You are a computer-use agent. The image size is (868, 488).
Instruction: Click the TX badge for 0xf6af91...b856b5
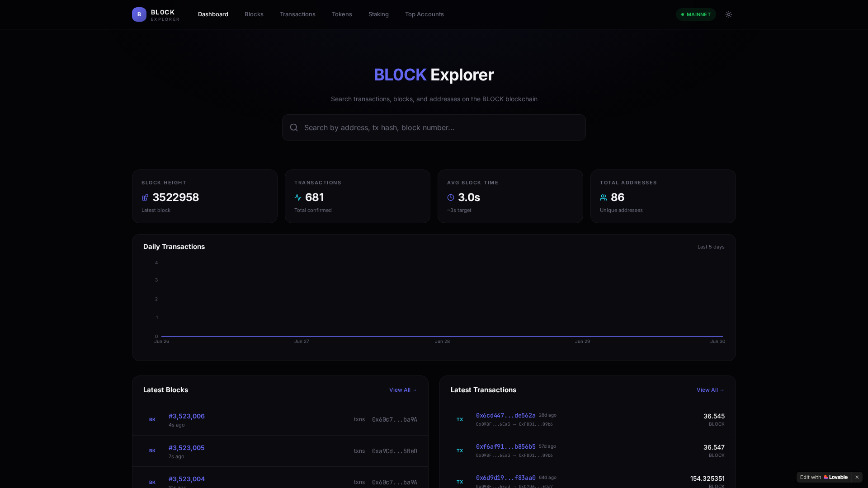(x=460, y=451)
